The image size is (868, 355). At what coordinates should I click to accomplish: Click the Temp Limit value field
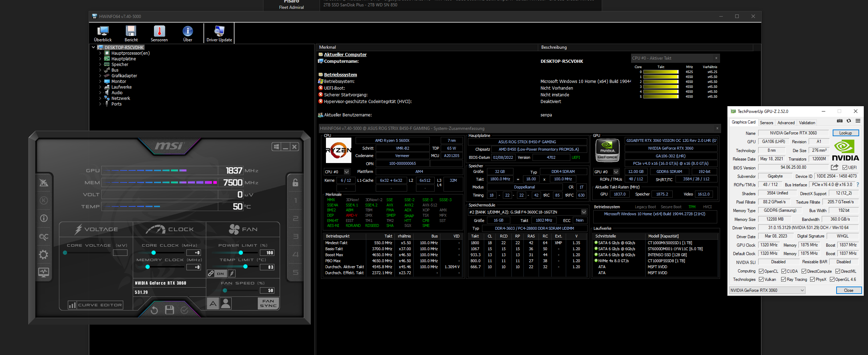[x=267, y=267]
